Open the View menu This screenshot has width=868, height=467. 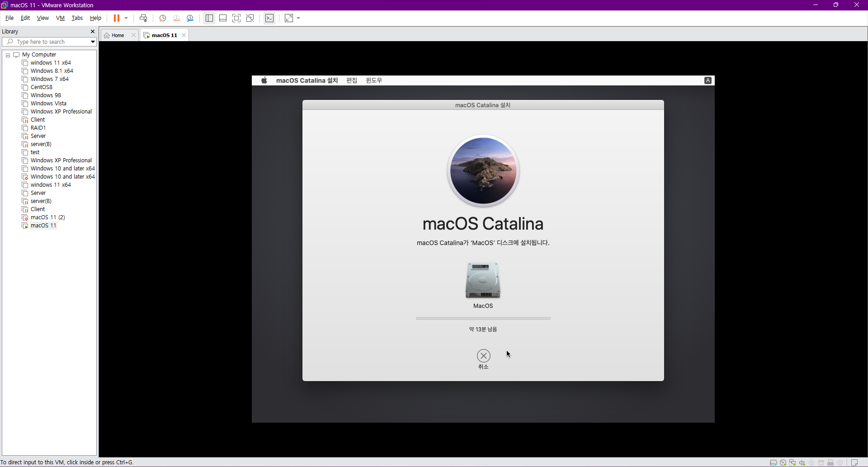tap(43, 18)
